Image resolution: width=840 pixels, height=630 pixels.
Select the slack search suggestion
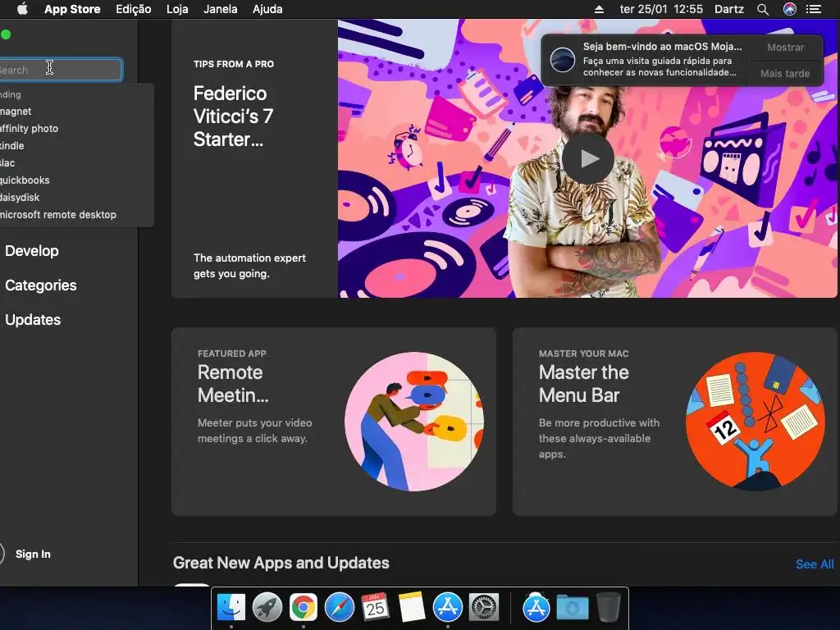pos(75,163)
